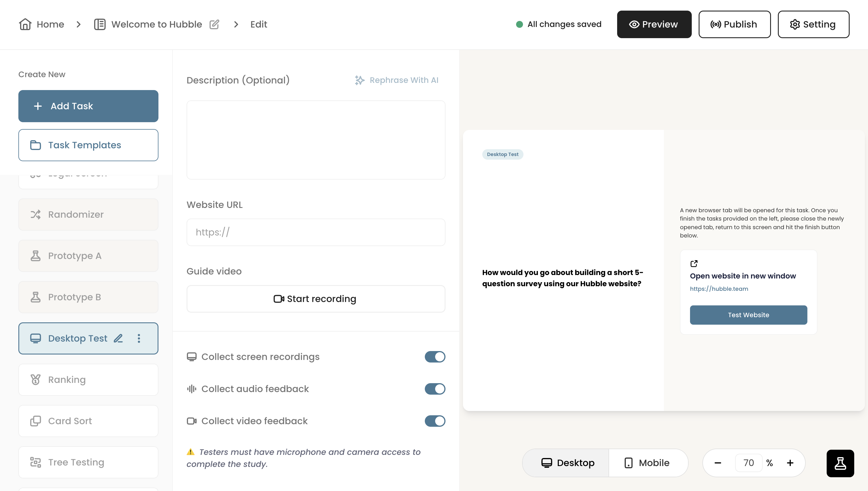Open Task Templates
Viewport: 868px width, 491px height.
(x=88, y=145)
